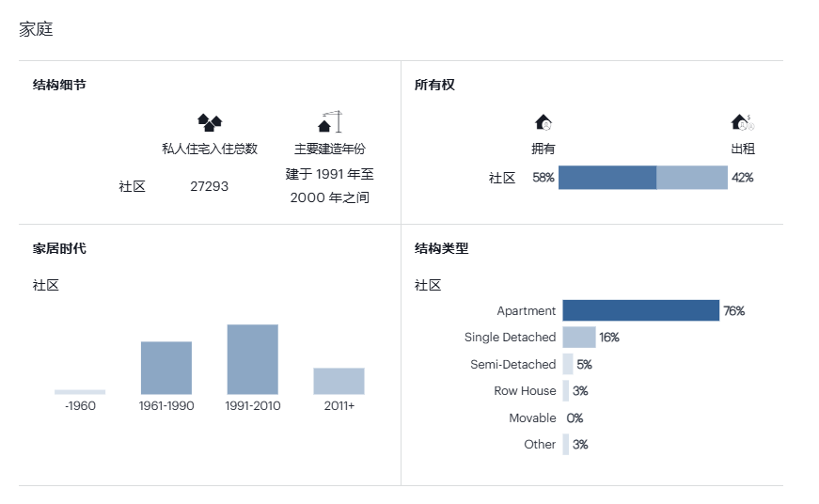The width and height of the screenshot is (819, 504).
Task: Click the Semi-Detached bar
Action: [568, 364]
